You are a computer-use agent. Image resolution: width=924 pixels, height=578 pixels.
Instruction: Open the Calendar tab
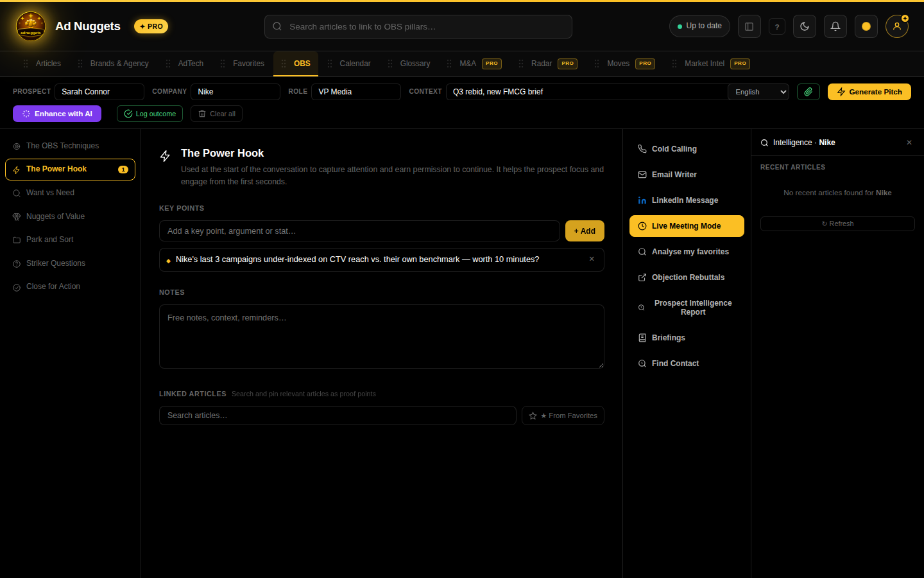[349, 64]
